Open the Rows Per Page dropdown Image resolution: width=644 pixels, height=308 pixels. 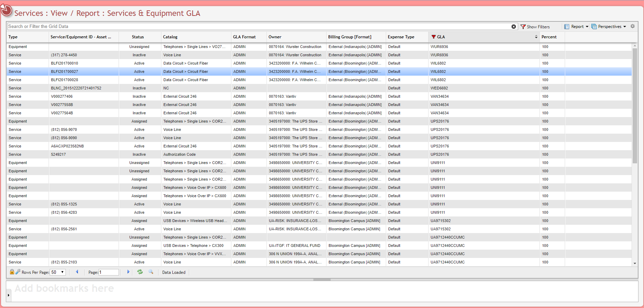[58, 272]
